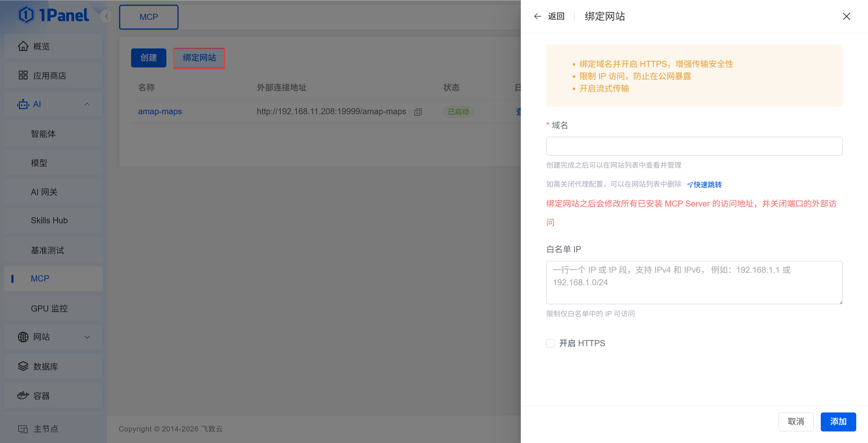The height and width of the screenshot is (443, 868).
Task: Click the 外部连接地址 column header
Action: 281,87
